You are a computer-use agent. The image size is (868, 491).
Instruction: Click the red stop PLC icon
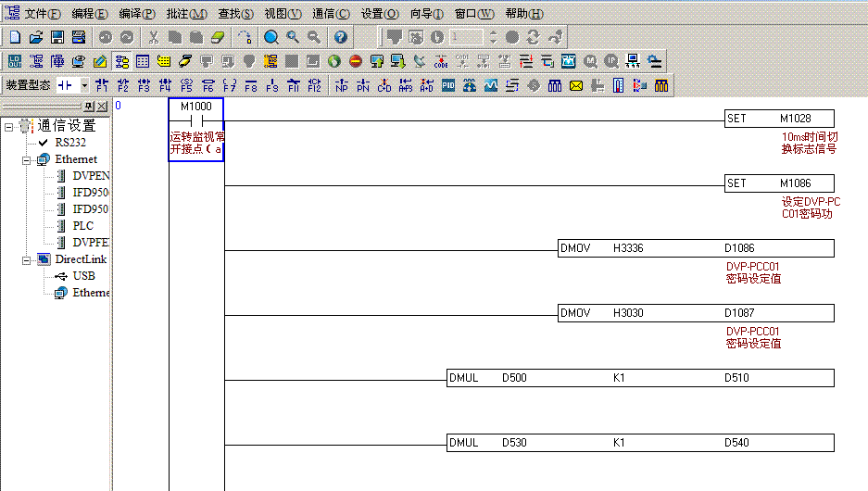pos(355,61)
